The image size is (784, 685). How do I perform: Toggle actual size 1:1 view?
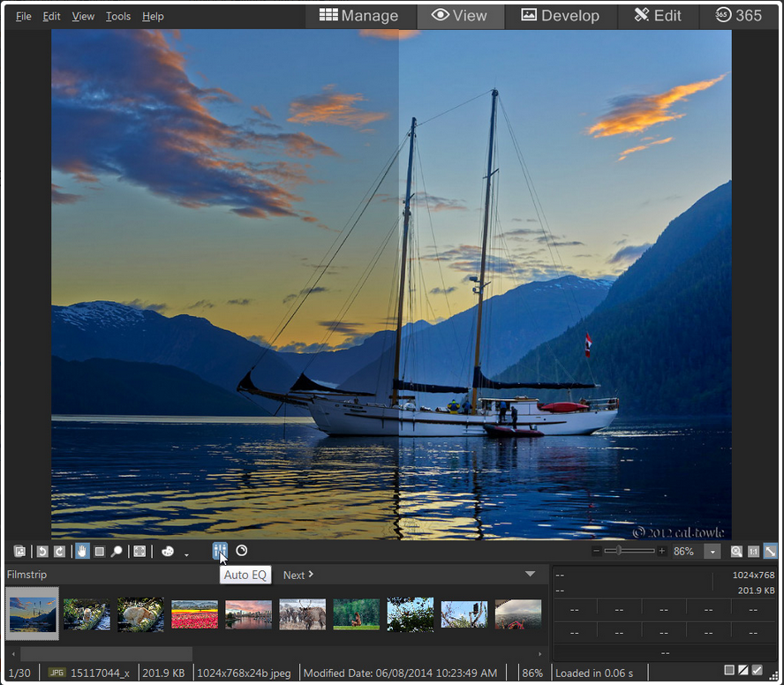point(753,551)
